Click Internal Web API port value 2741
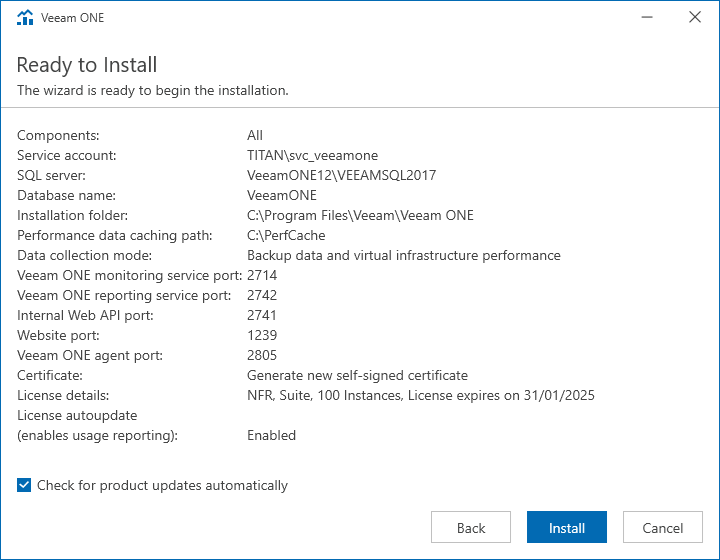 point(262,315)
